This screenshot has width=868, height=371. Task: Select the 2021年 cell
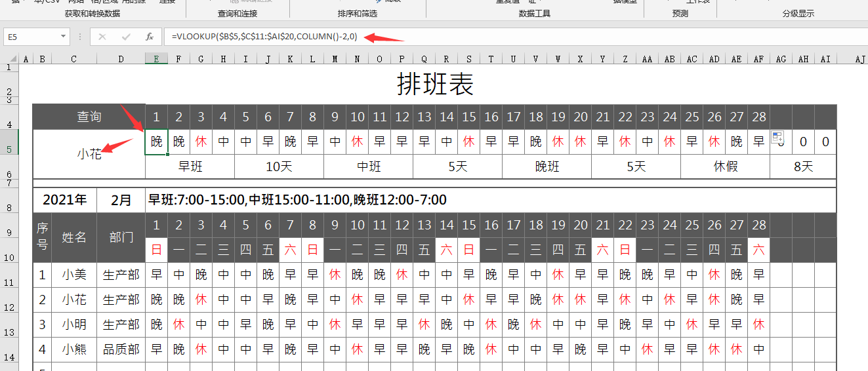coord(64,200)
